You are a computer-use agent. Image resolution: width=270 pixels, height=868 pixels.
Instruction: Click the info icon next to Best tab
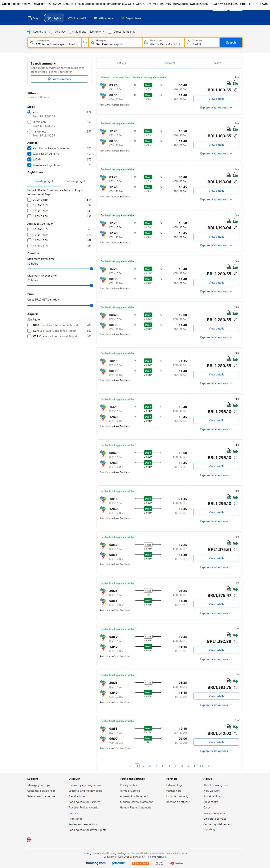point(124,63)
